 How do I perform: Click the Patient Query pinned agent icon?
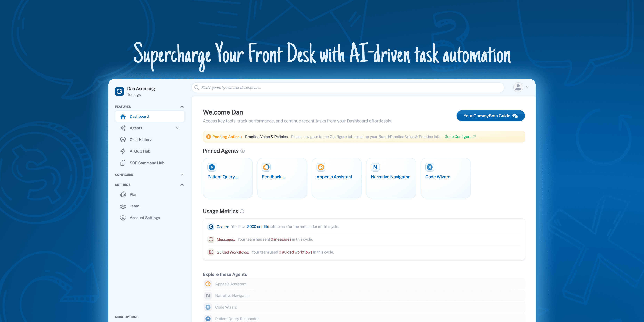212,167
